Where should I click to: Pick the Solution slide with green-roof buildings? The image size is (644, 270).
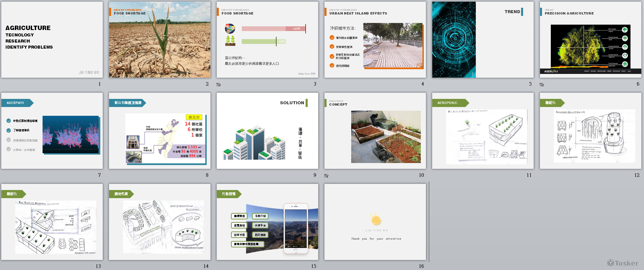(x=267, y=131)
